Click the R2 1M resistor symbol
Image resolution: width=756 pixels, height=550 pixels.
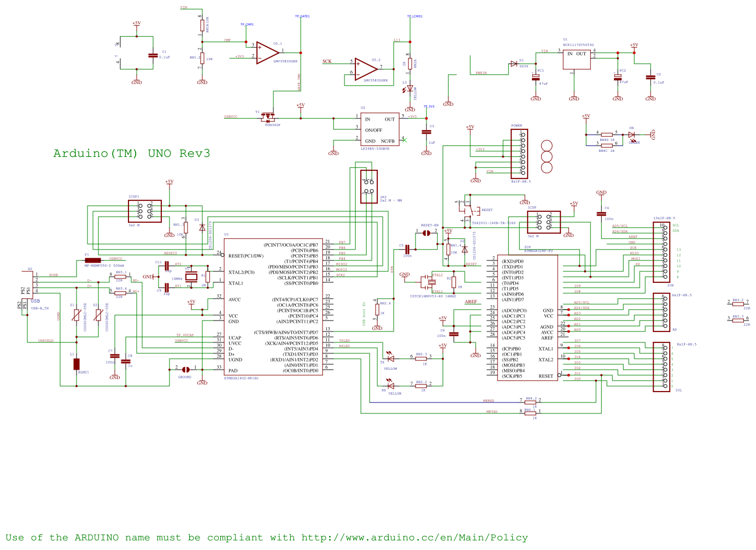[454, 282]
